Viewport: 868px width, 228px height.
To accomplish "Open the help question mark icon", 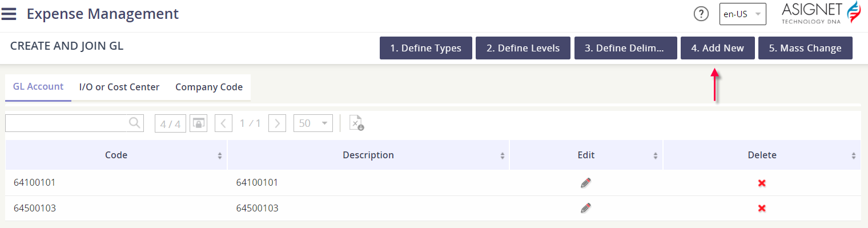I will pos(701,14).
